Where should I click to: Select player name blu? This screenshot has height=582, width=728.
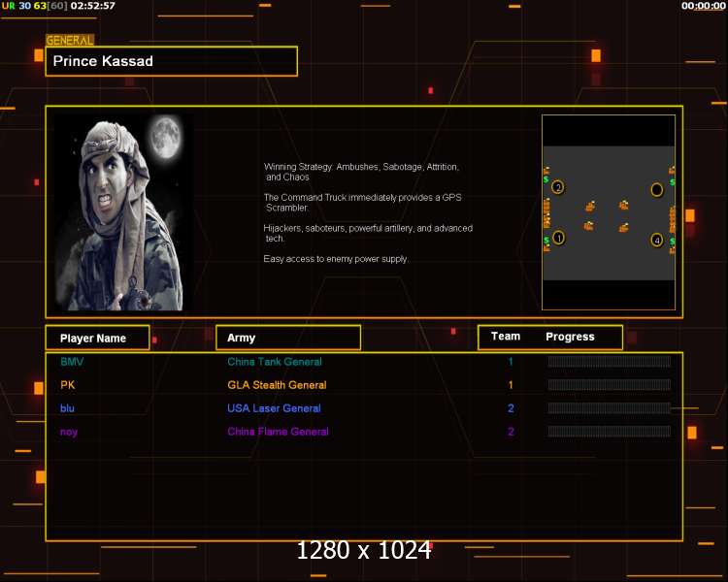click(x=67, y=408)
